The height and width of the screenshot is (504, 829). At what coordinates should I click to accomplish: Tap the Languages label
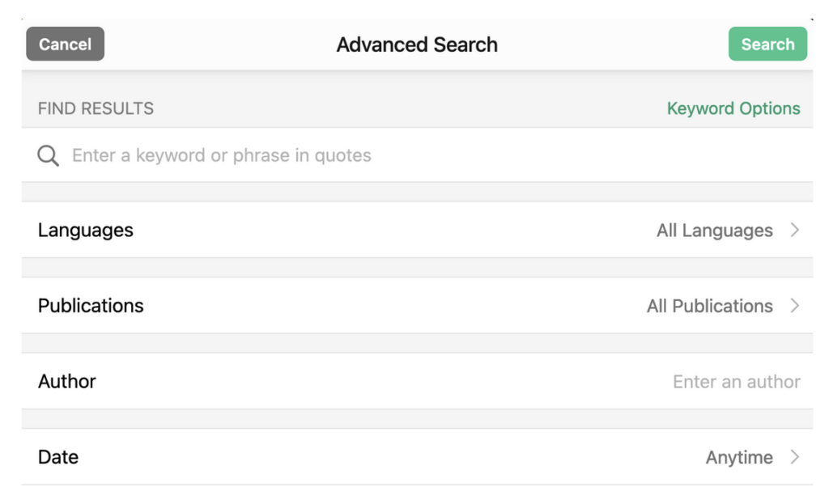tap(85, 231)
